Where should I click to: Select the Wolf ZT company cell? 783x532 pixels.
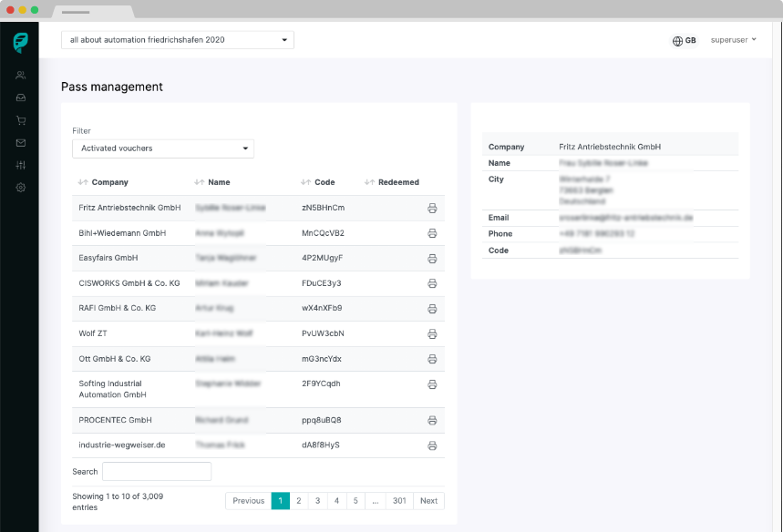(93, 333)
